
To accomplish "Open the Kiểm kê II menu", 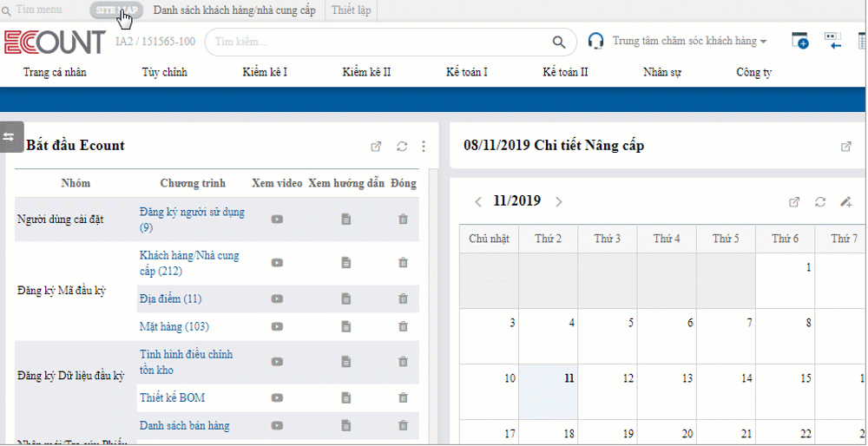I will tap(366, 73).
